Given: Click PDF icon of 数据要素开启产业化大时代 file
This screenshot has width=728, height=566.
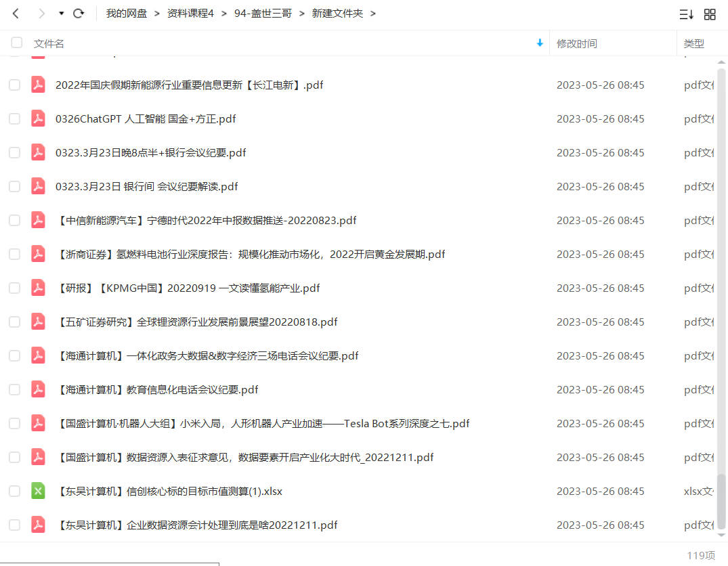Looking at the screenshot, I should pos(38,457).
